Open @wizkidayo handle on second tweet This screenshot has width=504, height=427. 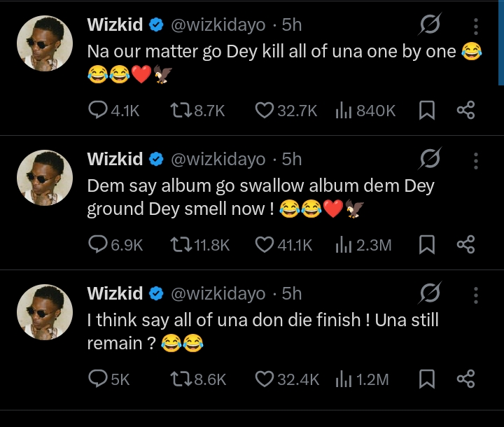(218, 160)
